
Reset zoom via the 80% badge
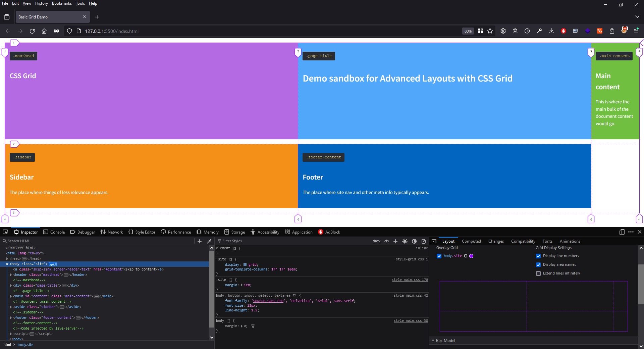click(468, 31)
